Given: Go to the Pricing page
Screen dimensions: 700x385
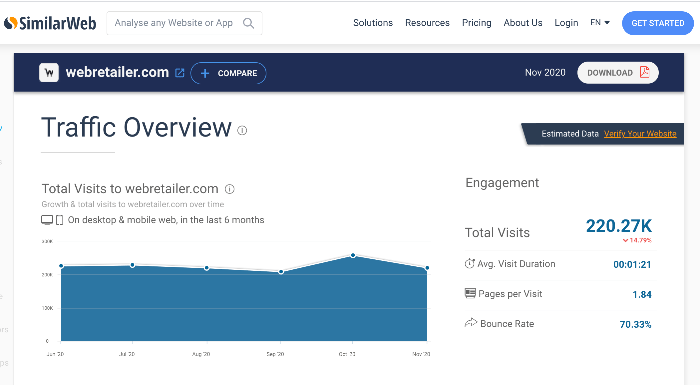Looking at the screenshot, I should click(476, 23).
